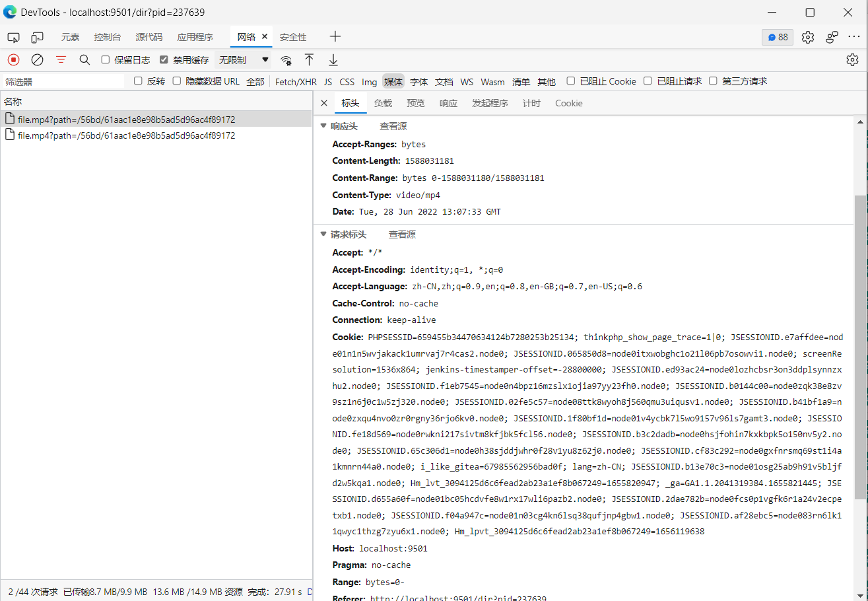868x601 pixels.
Task: Toggle the filter funnel icon
Action: [61, 60]
